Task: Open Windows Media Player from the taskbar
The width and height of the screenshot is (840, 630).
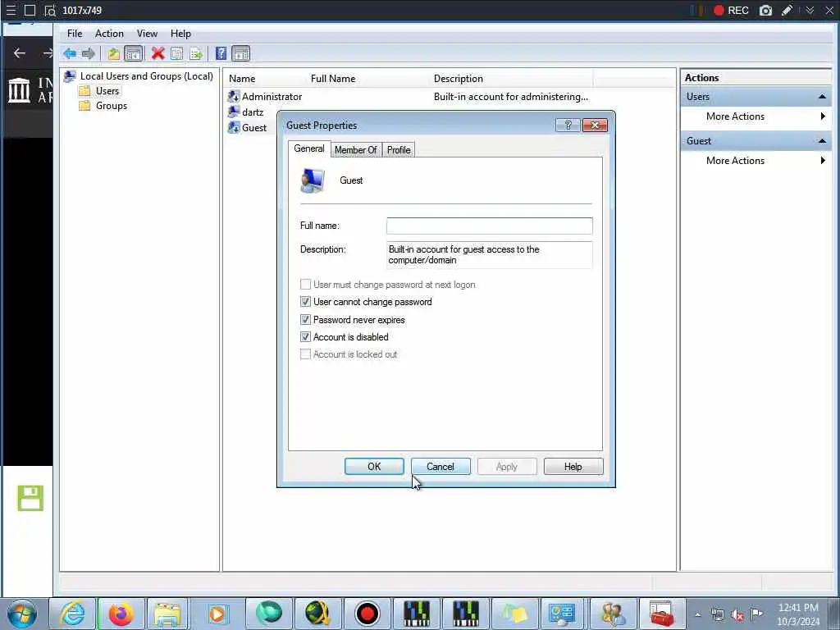Action: tap(217, 614)
